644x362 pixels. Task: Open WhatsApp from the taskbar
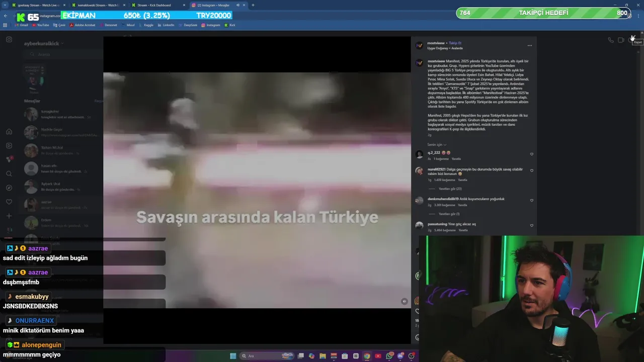[x=389, y=356]
